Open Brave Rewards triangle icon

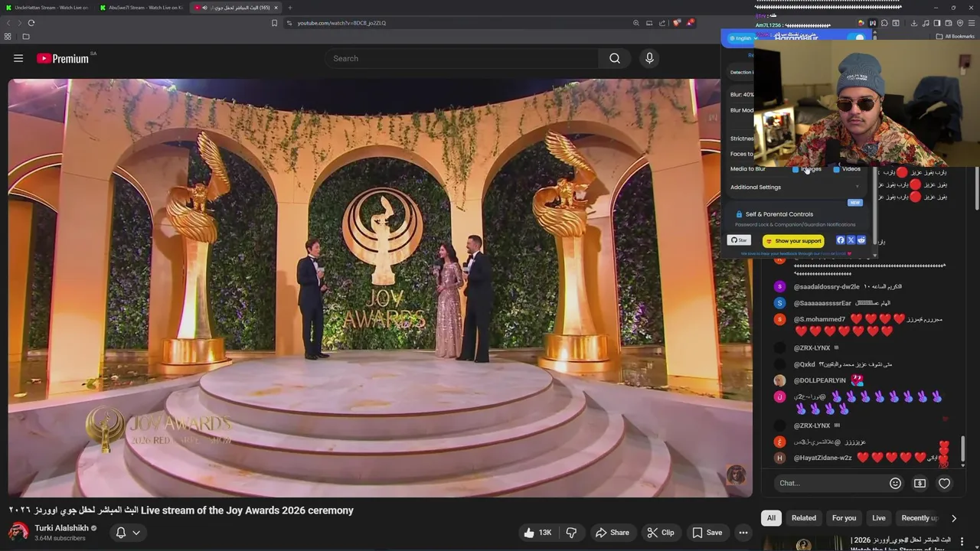690,23
